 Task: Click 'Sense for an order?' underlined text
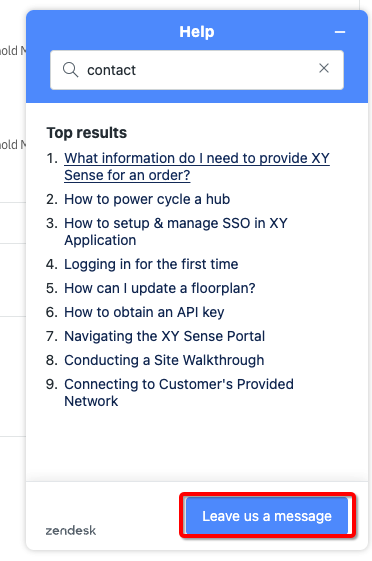point(127,175)
